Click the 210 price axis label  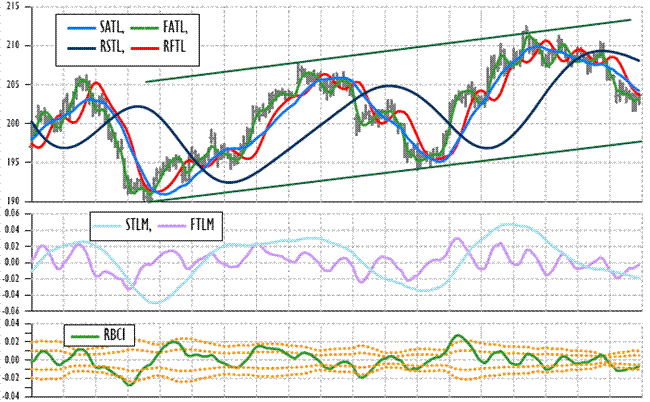point(13,46)
